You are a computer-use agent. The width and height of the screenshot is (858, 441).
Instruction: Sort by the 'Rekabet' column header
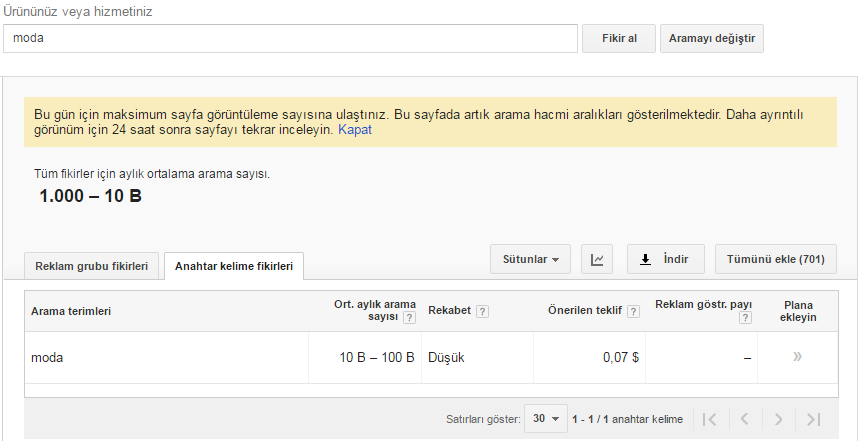coord(450,311)
